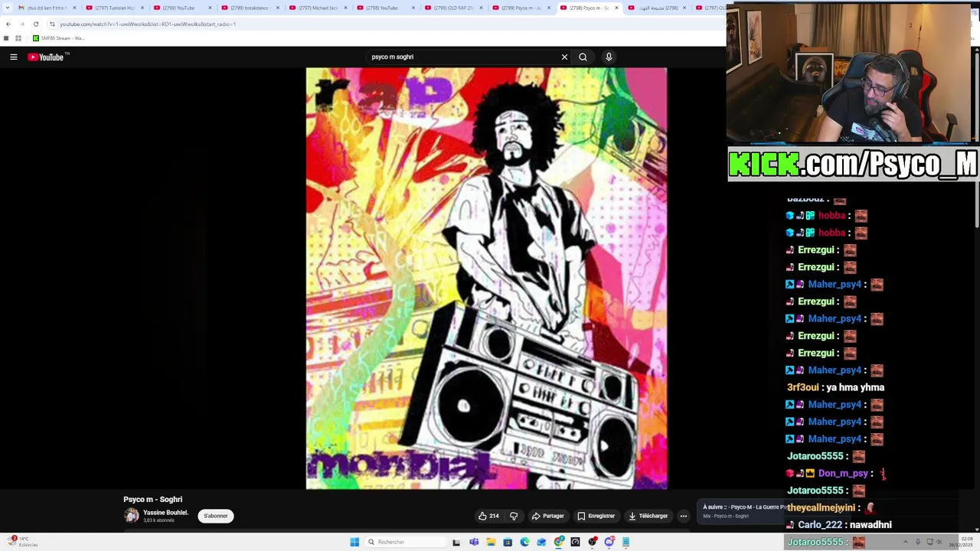Clear the search text with the X
The image size is (980, 551).
point(564,57)
